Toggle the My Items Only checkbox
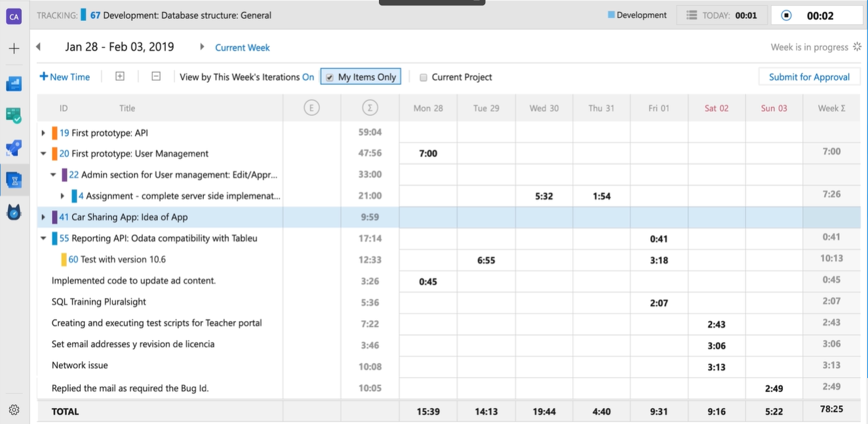868x424 pixels. point(330,77)
